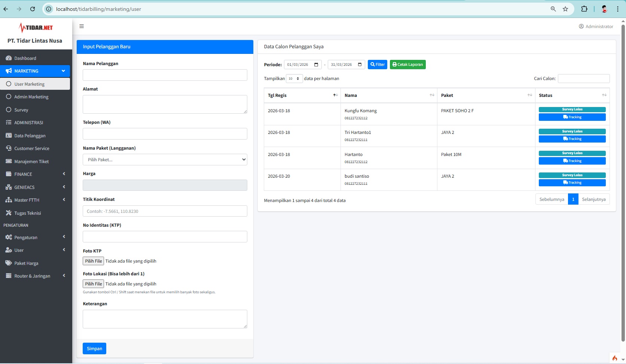
Task: Choose a file for Foto KTP
Action: [x=93, y=261]
